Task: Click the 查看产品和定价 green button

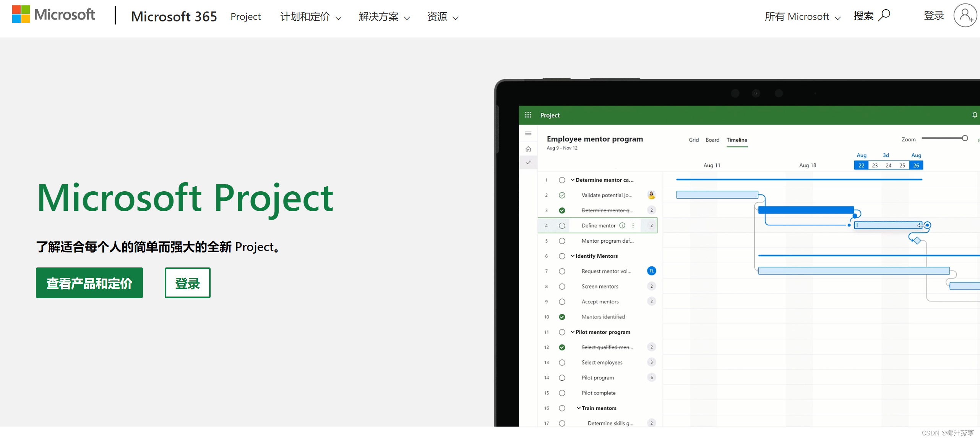Action: 89,283
